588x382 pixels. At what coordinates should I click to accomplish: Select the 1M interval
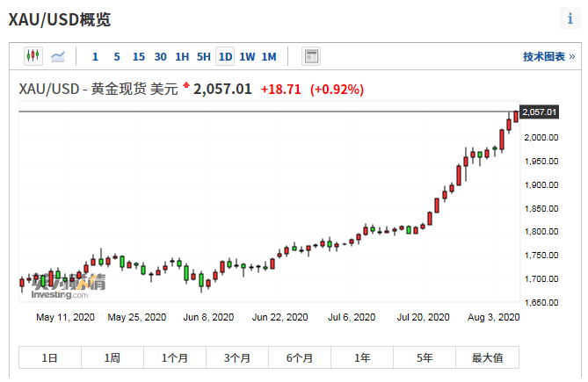[269, 57]
